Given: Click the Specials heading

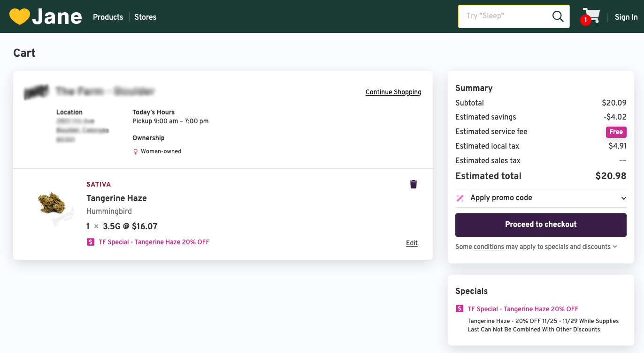Looking at the screenshot, I should 471,291.
